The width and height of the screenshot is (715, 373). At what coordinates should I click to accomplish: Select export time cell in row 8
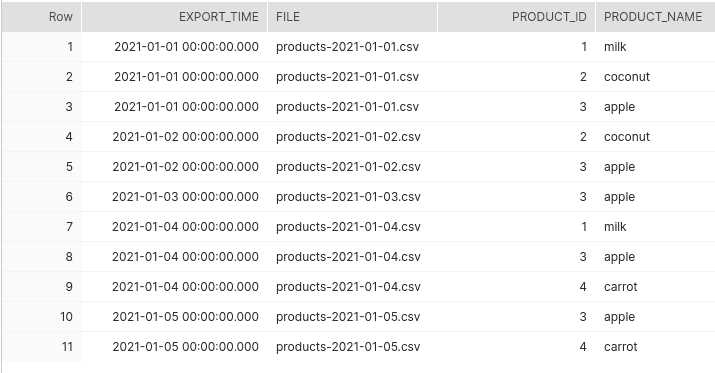click(174, 257)
